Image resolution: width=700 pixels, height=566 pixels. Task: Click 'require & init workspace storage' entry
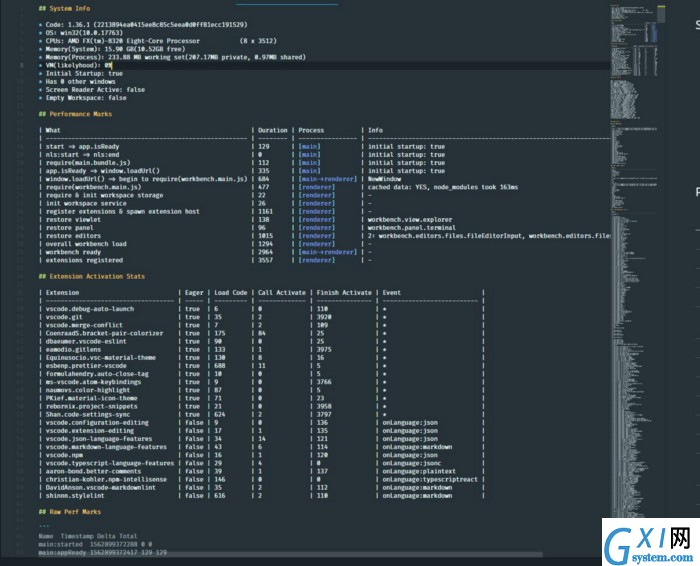pos(104,195)
